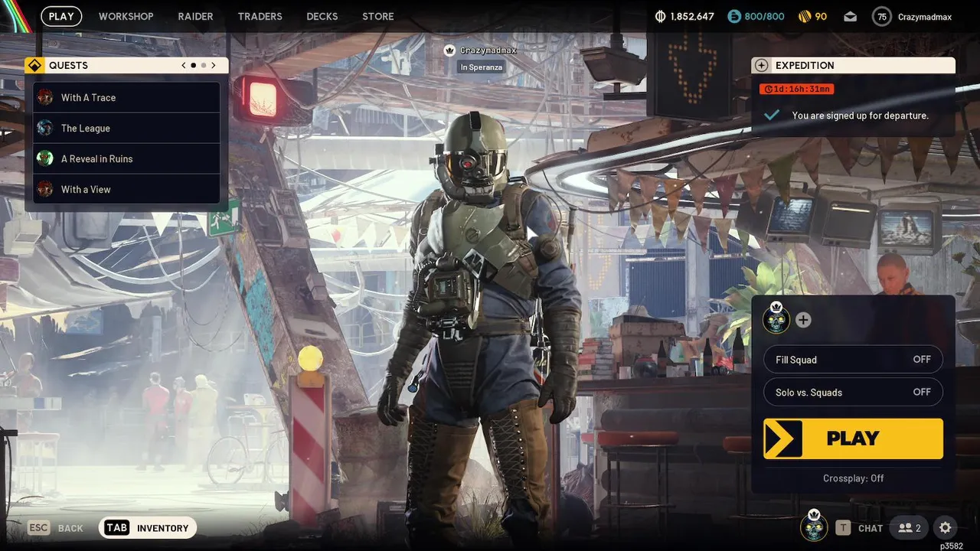Open the Store tab
The height and width of the screenshot is (551, 980).
pyautogui.click(x=378, y=16)
